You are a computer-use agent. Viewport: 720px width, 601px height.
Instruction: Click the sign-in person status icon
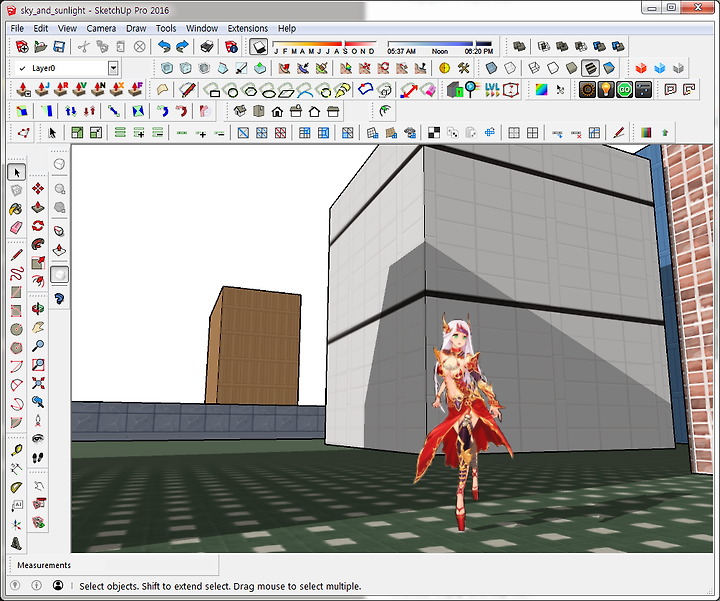click(x=58, y=585)
